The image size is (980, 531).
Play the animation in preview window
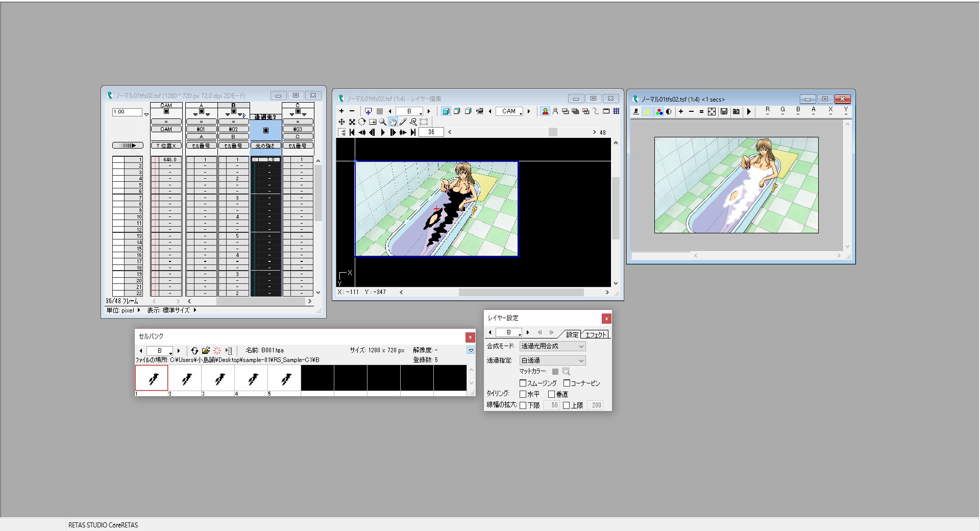[749, 112]
